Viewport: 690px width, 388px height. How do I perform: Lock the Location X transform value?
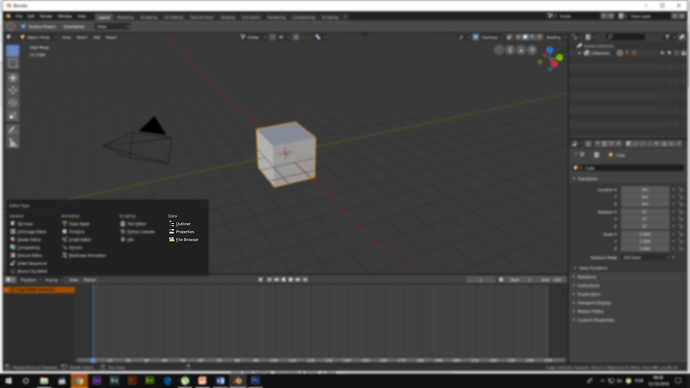[x=680, y=190]
